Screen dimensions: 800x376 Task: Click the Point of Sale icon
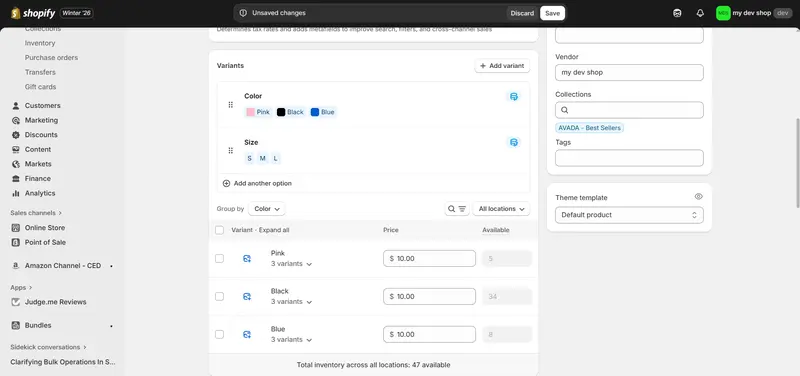point(15,242)
